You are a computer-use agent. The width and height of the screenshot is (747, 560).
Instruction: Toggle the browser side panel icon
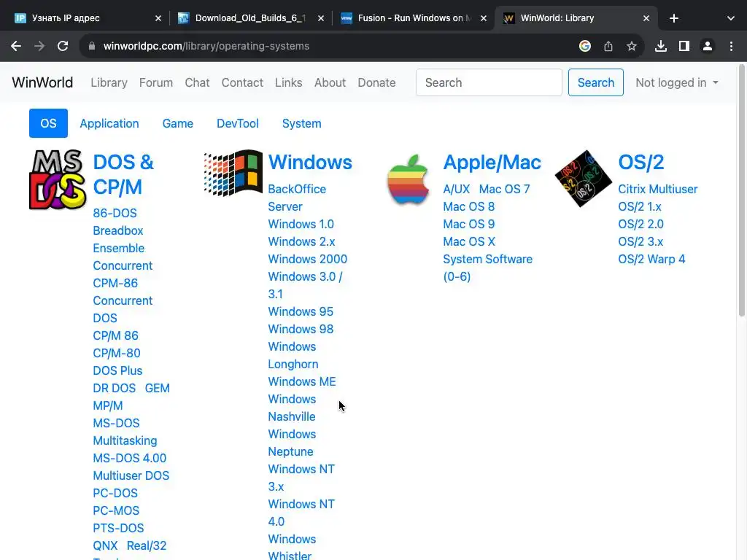tap(684, 46)
